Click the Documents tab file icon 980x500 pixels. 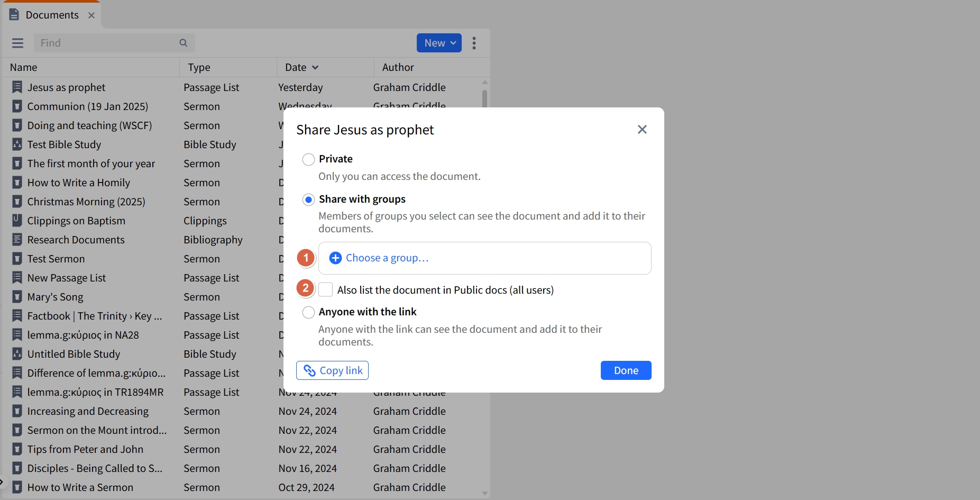[14, 15]
